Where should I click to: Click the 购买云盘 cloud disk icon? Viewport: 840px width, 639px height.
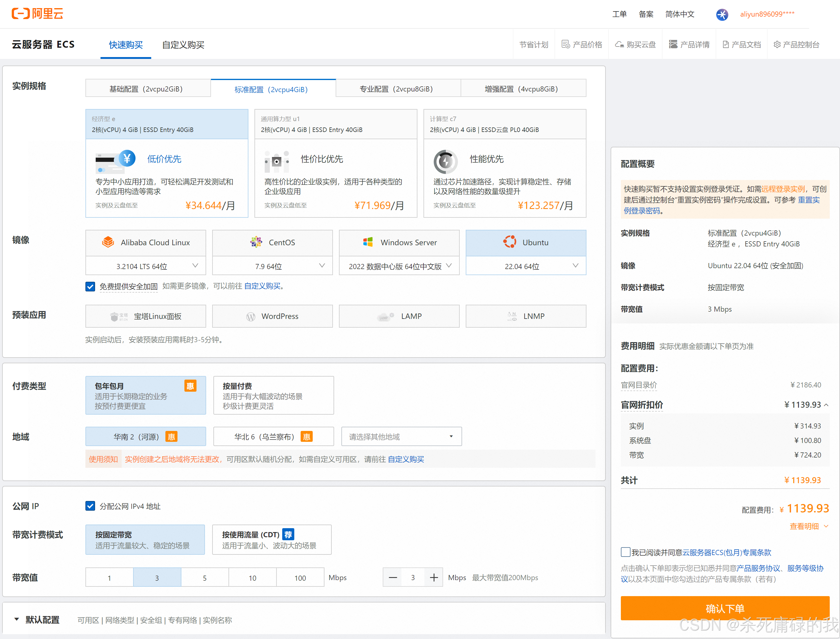click(x=619, y=44)
